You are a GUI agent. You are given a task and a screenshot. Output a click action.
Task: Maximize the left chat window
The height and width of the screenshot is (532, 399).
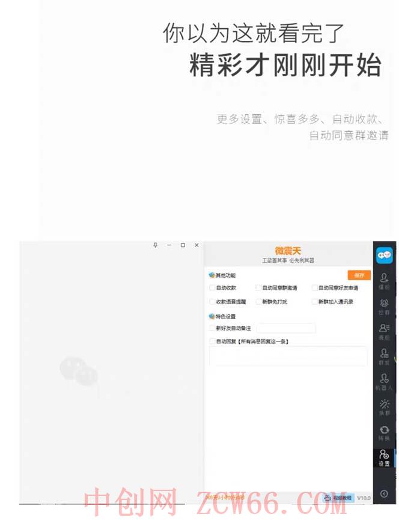[183, 245]
